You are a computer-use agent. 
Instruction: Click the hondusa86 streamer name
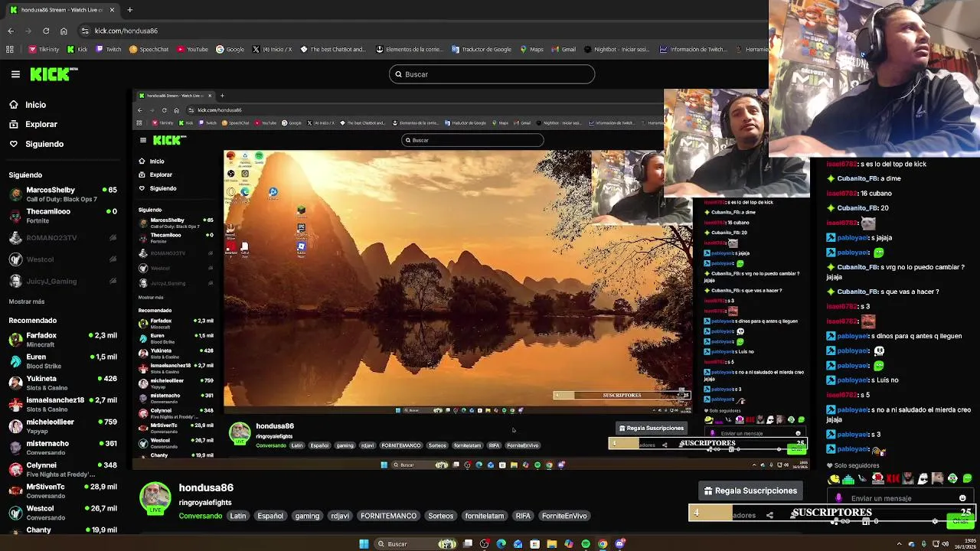pyautogui.click(x=206, y=487)
